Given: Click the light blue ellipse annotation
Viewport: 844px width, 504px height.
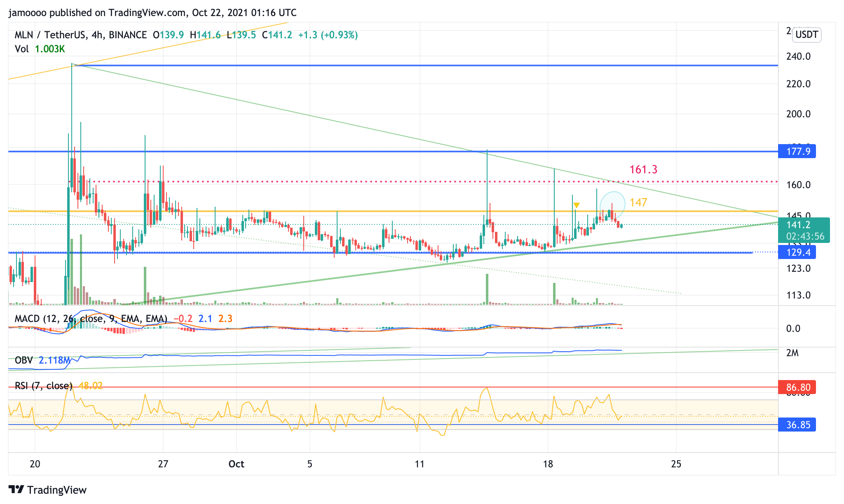Looking at the screenshot, I should point(612,205).
